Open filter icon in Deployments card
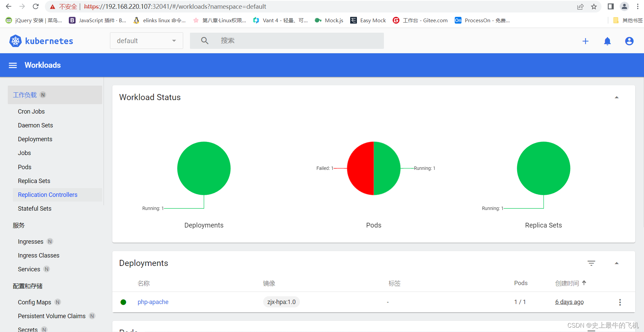644x332 pixels. tap(591, 263)
